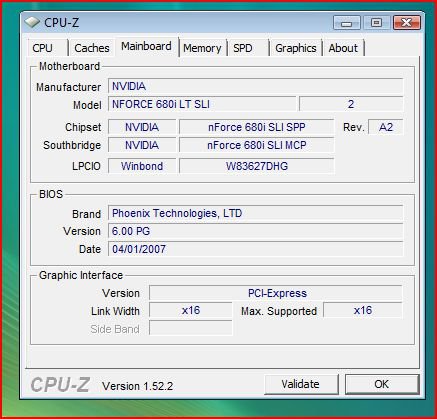Click the Motherboard group label

[69, 66]
